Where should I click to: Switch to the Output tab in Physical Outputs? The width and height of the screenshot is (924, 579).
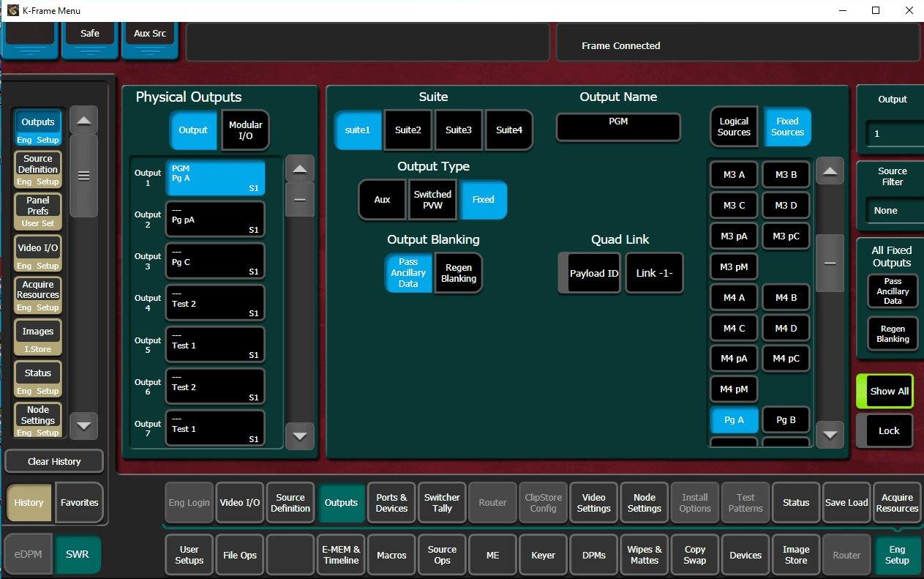pos(193,130)
